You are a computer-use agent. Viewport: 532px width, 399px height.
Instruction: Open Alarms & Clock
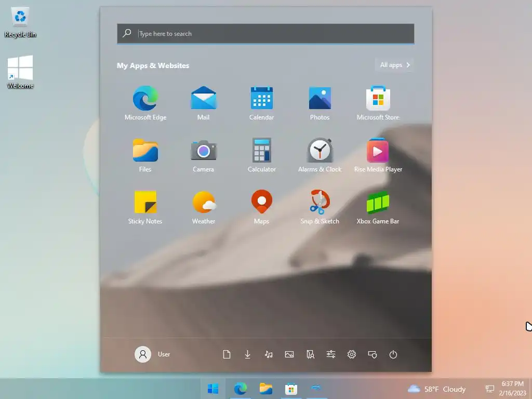(320, 155)
